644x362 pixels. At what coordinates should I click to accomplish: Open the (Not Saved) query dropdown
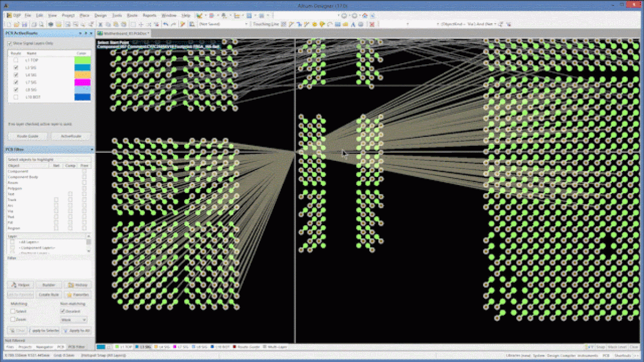tap(247, 24)
